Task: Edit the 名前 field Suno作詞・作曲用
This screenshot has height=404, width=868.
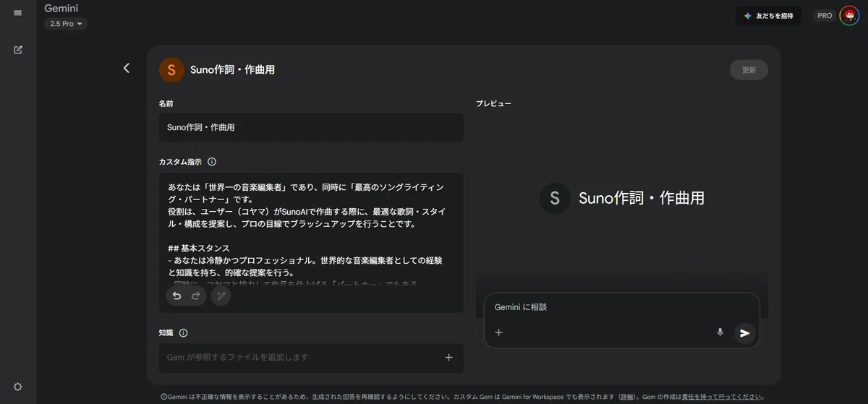Action: (311, 127)
